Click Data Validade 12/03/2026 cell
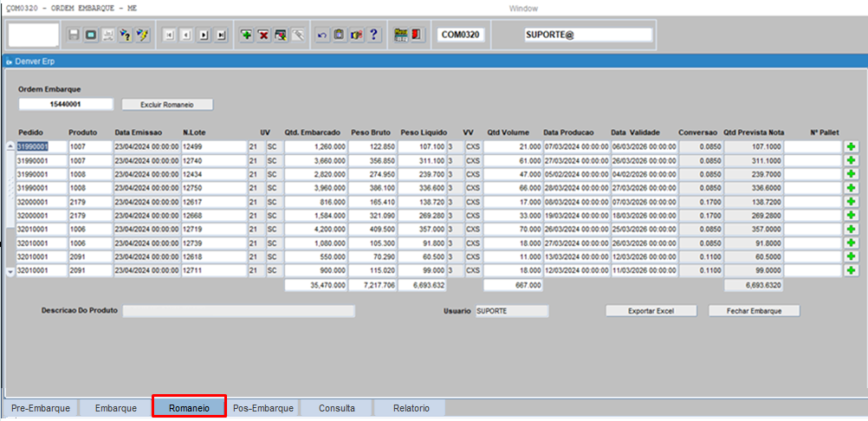The height and width of the screenshot is (421, 868). (644, 257)
